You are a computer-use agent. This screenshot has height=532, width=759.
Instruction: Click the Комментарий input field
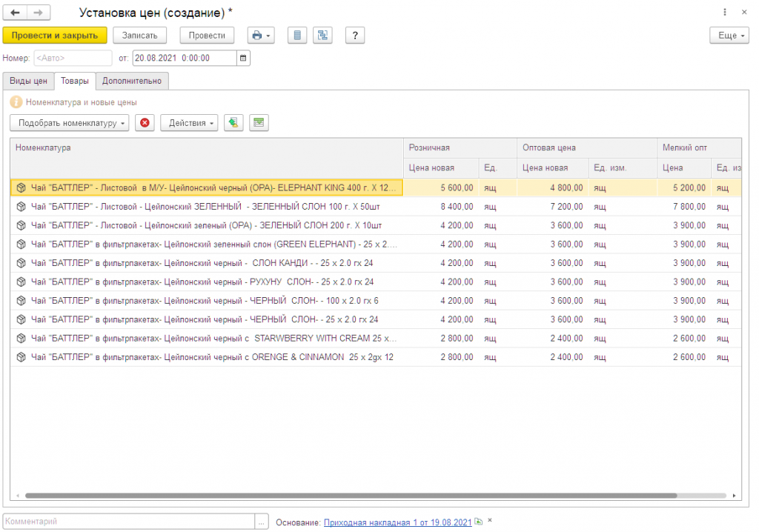[x=129, y=522]
